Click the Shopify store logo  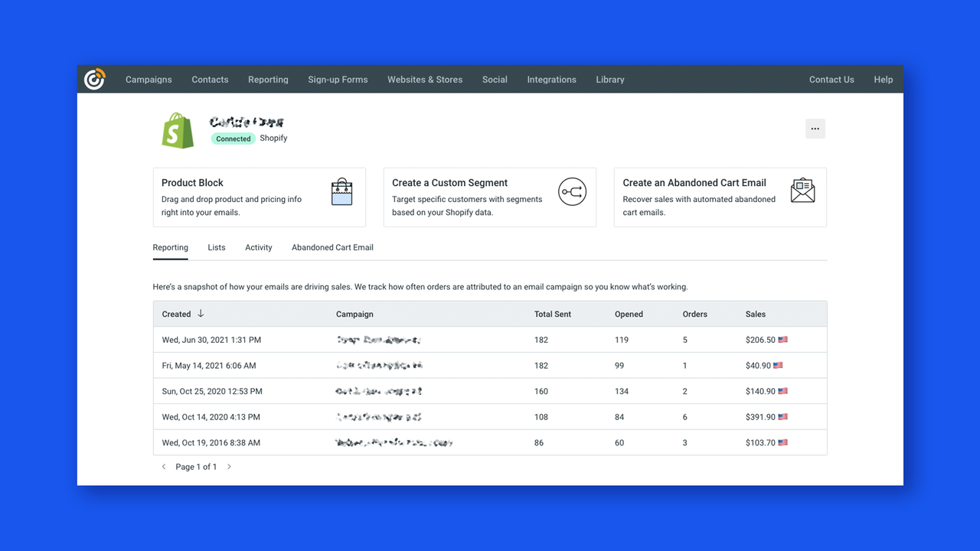tap(178, 129)
